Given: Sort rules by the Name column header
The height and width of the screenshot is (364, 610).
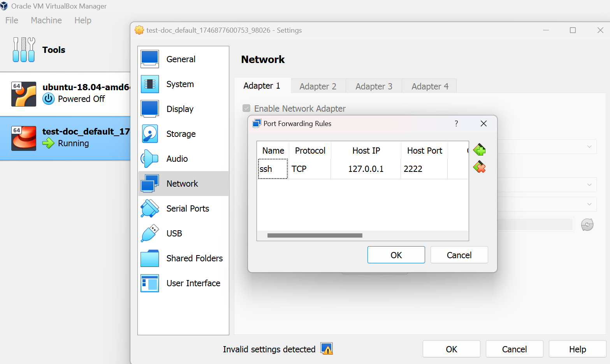Looking at the screenshot, I should [273, 150].
